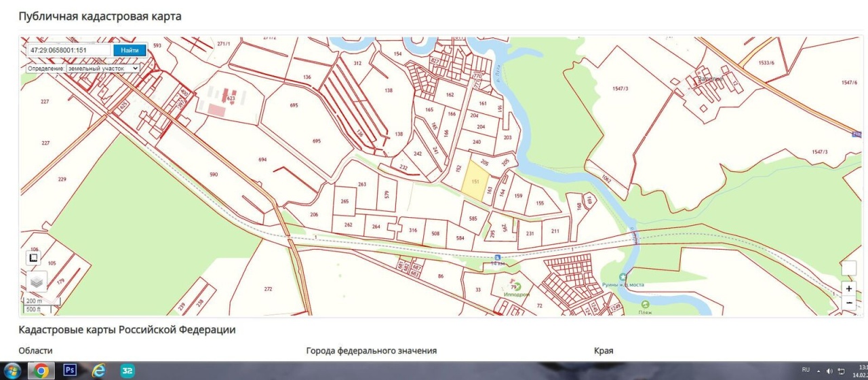Screen dimensions: 868x380
Task: Click the map zoom out minus button
Action: click(x=848, y=303)
